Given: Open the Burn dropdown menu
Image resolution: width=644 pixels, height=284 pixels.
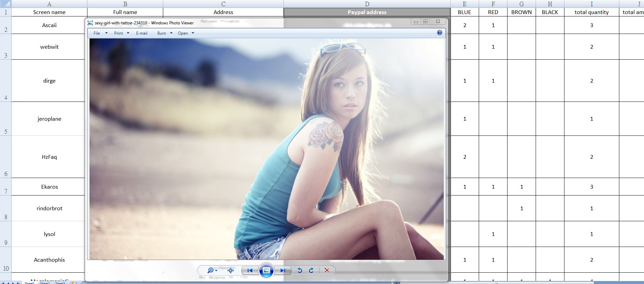Looking at the screenshot, I should (165, 33).
